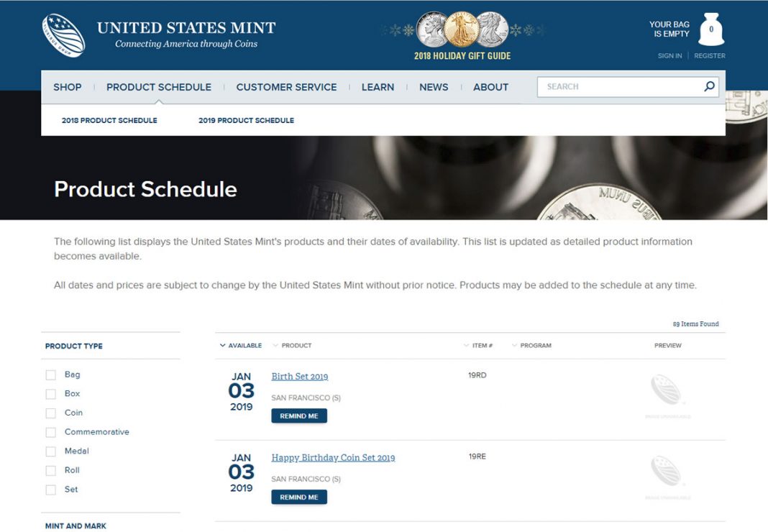Enable the Coin product type filter

tap(50, 413)
